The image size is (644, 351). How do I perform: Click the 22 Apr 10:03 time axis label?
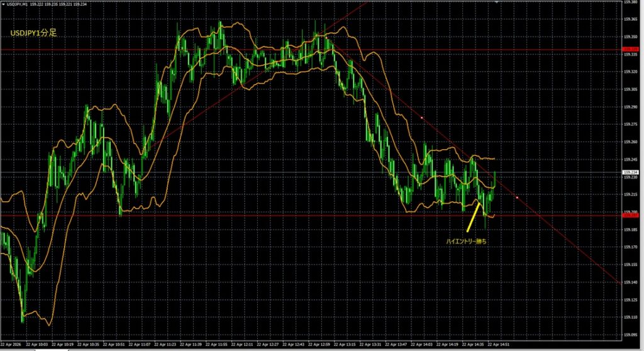pyautogui.click(x=37, y=345)
